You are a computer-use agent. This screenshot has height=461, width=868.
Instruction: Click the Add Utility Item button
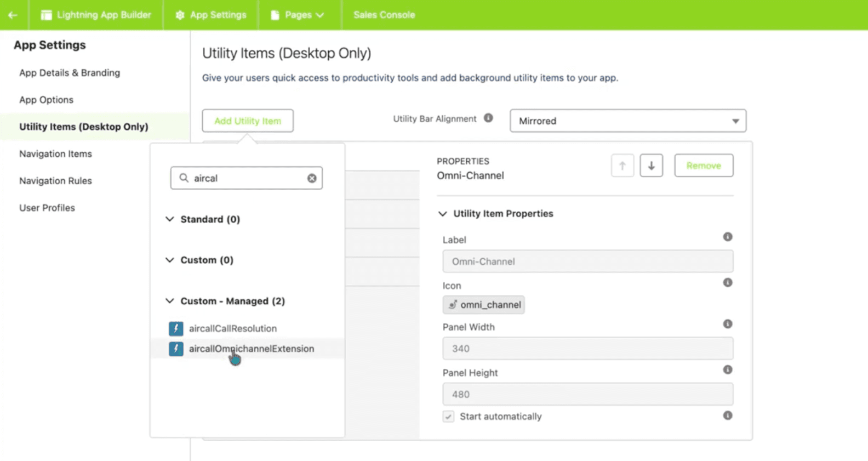coord(248,121)
